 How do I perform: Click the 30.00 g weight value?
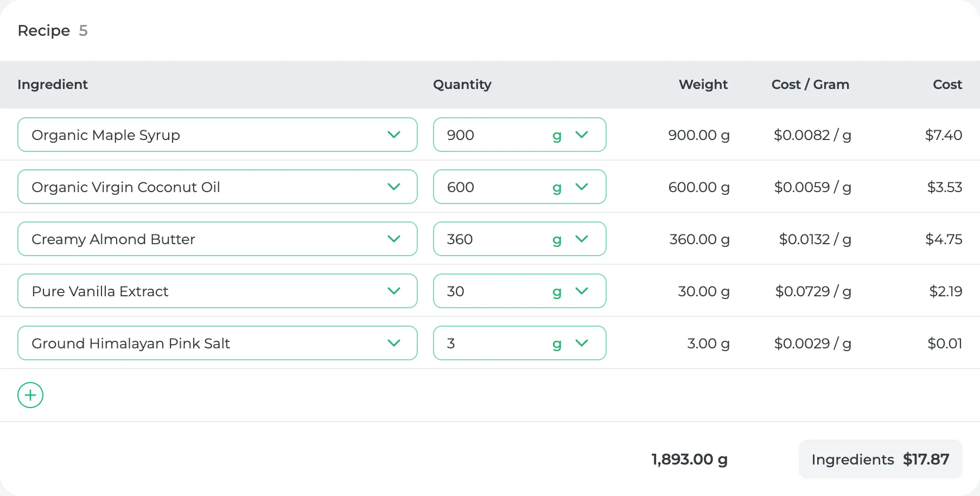click(x=704, y=291)
